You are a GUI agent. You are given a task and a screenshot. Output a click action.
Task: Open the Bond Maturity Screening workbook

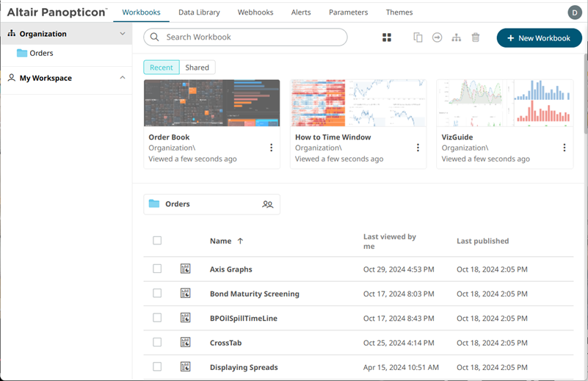click(254, 294)
